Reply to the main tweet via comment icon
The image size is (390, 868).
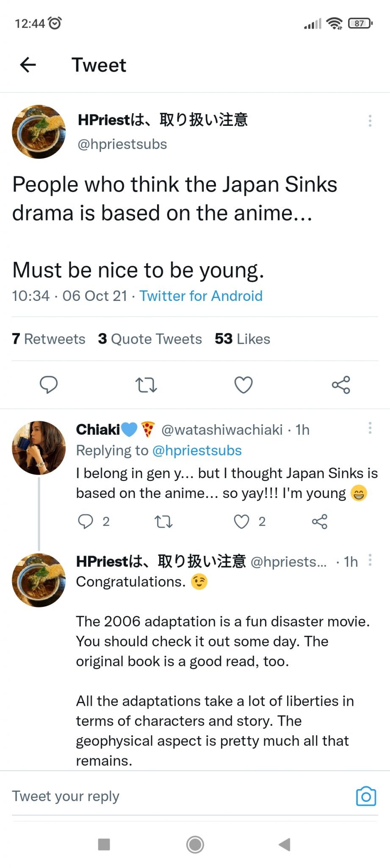pos(49,385)
